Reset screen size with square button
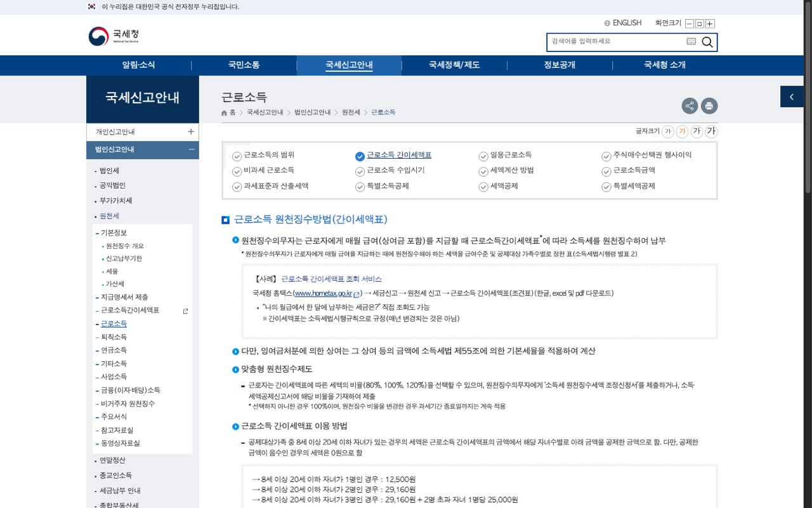 point(700,24)
